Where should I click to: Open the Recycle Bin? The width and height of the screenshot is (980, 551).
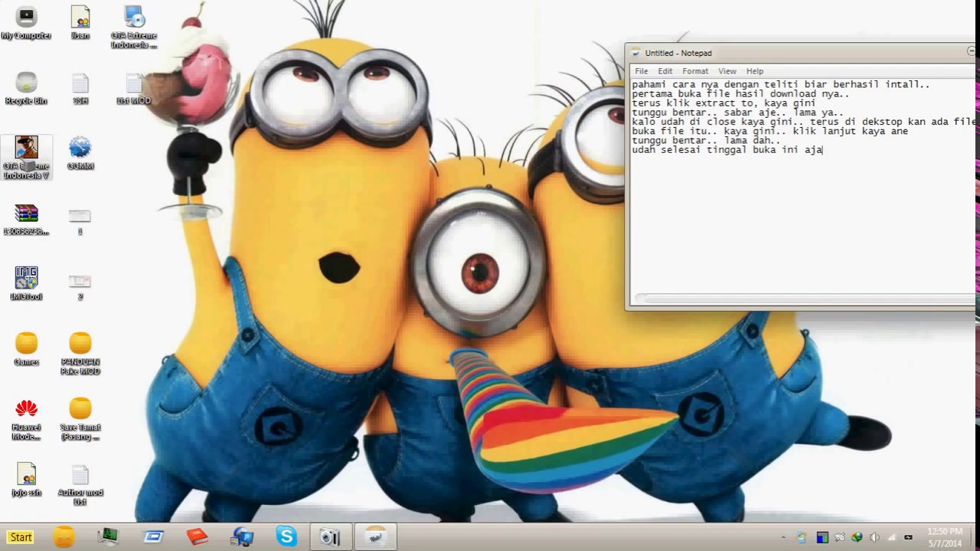[26, 89]
